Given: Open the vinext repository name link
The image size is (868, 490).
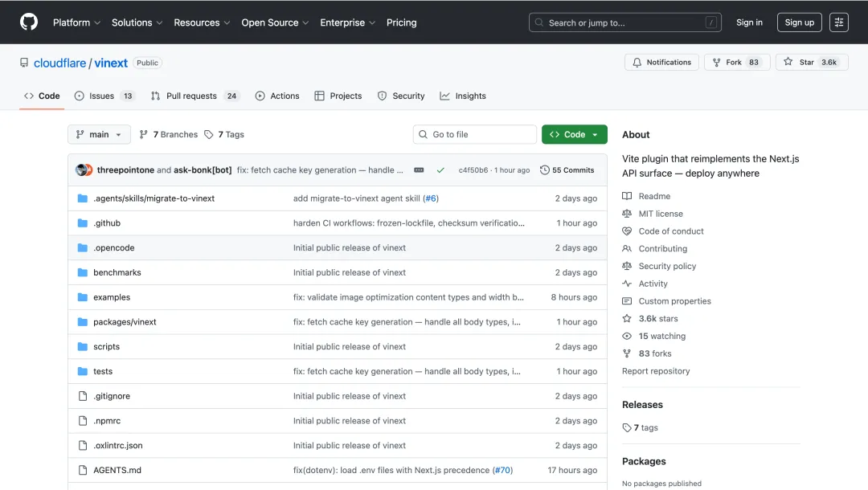Looking at the screenshot, I should pos(111,63).
